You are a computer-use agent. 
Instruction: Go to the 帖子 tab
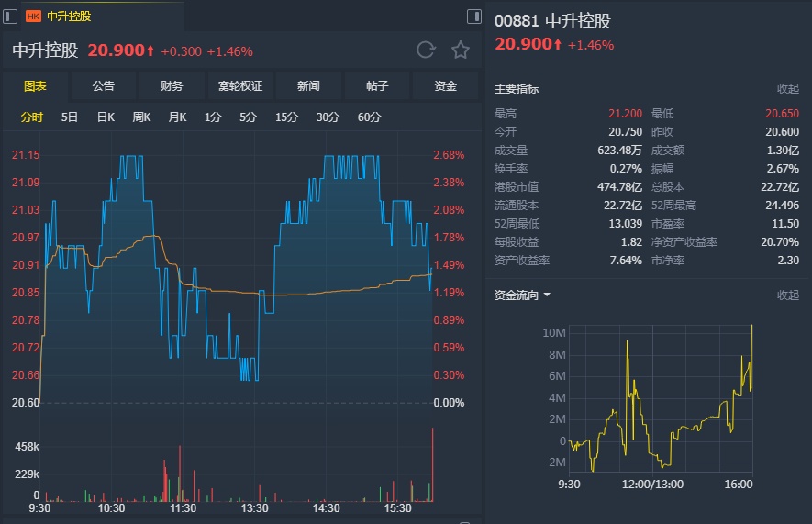click(x=377, y=86)
